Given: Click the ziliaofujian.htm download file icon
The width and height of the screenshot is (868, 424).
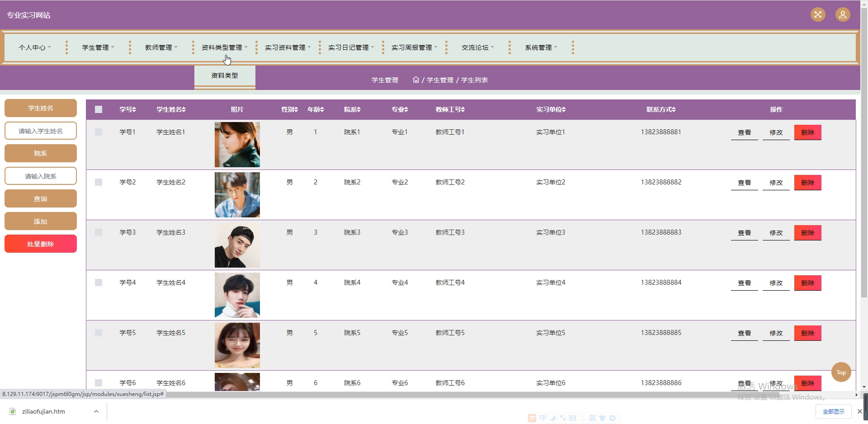Looking at the screenshot, I should pyautogui.click(x=13, y=411).
